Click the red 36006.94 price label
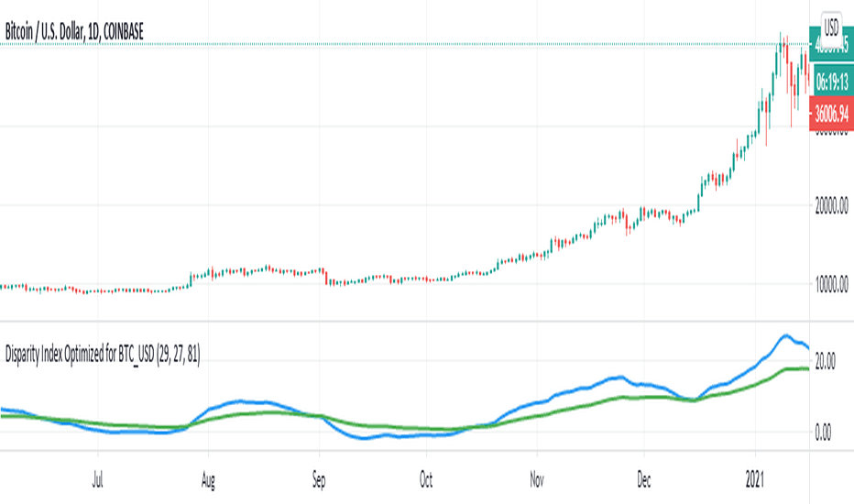 point(832,114)
